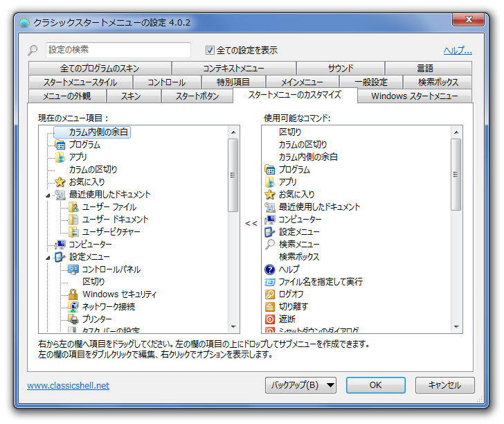This screenshot has width=504, height=424.
Task: Open the ヘルプ... link
Action: tap(458, 50)
